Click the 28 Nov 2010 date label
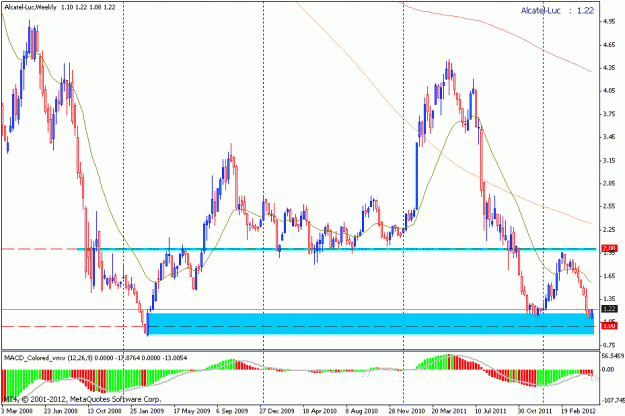Viewport: 625px width, 416px height. pyautogui.click(x=407, y=411)
